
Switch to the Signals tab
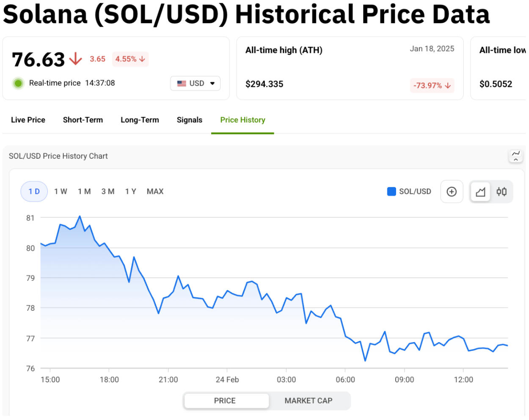(x=189, y=120)
